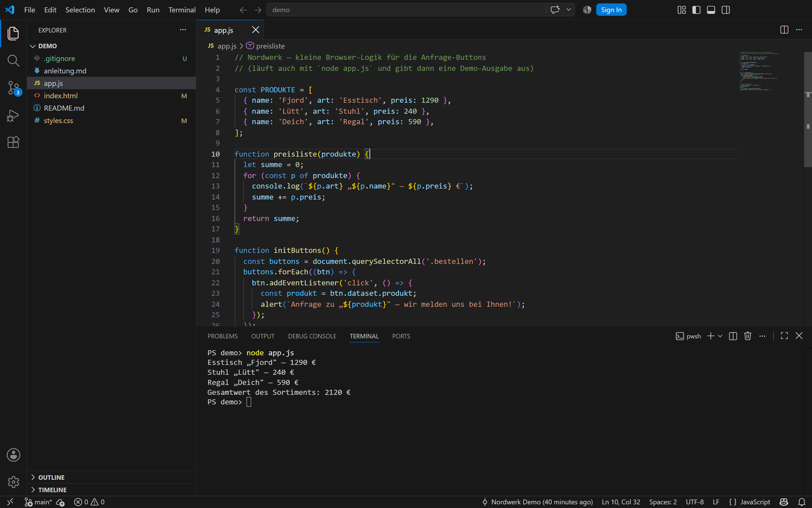The width and height of the screenshot is (812, 508).
Task: Switch to the PORTS panel tab
Action: 401,336
